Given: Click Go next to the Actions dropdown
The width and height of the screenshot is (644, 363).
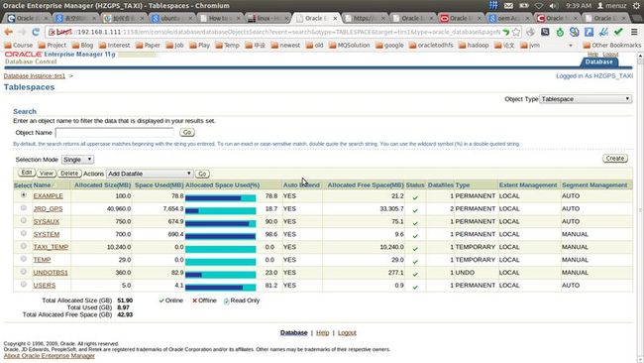Looking at the screenshot, I should click(202, 174).
